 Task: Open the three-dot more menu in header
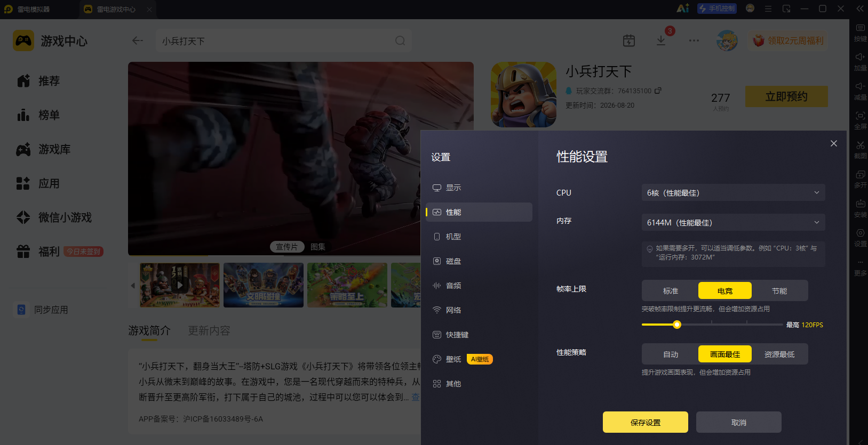pos(694,41)
